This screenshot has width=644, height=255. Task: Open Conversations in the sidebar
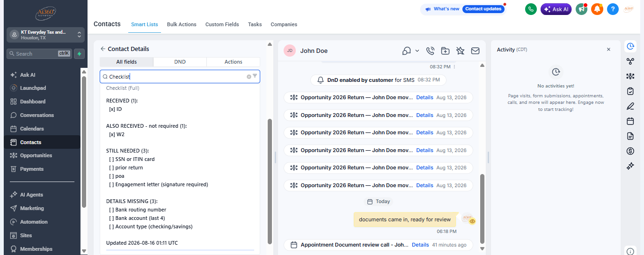tap(37, 115)
